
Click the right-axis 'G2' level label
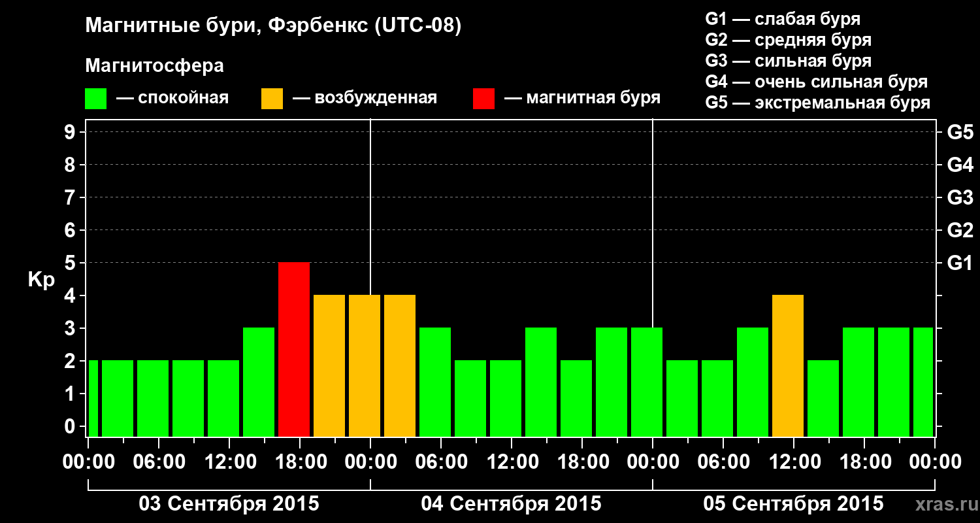(x=960, y=230)
